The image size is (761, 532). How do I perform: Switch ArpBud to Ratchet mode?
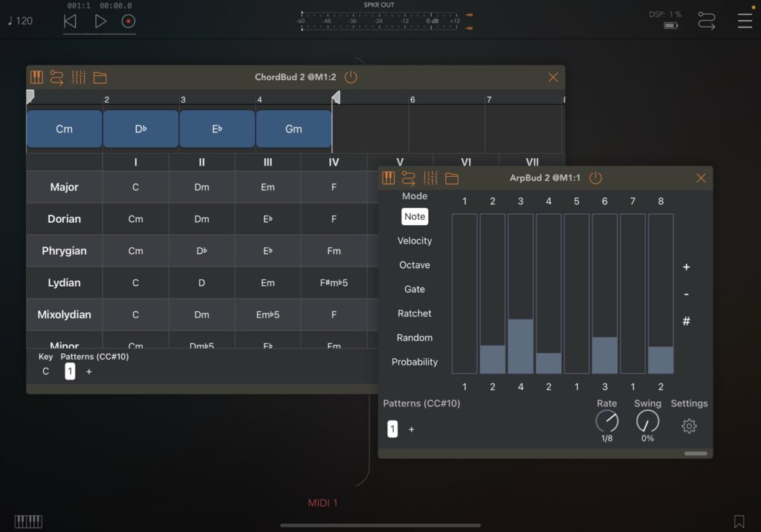coord(414,313)
